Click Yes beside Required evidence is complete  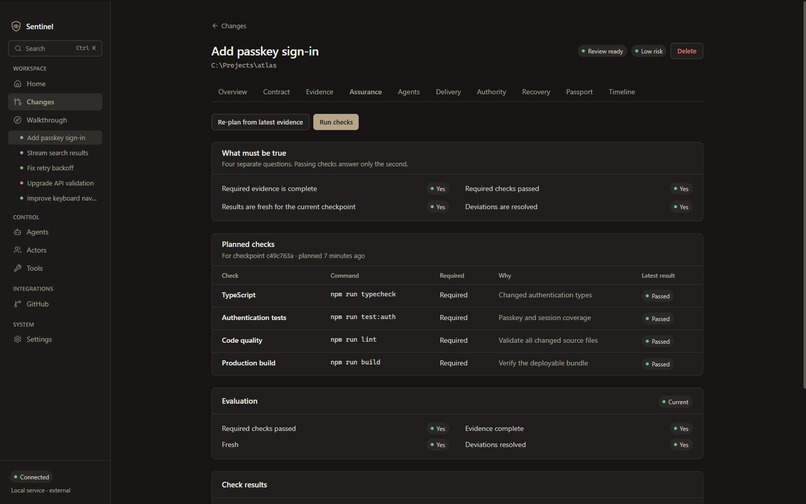(437, 189)
